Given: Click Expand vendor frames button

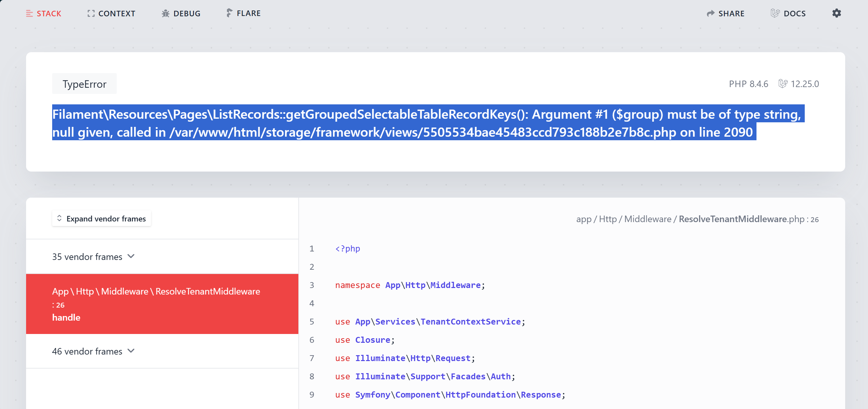Looking at the screenshot, I should pos(101,219).
